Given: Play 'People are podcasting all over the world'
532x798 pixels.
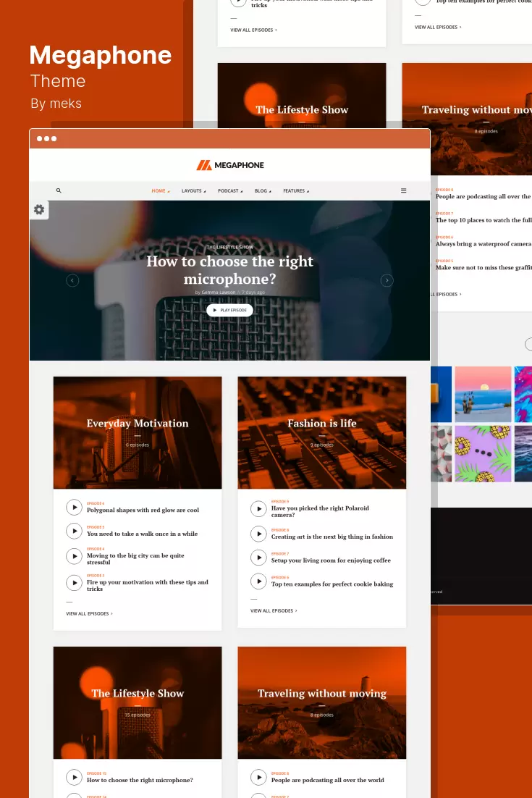Looking at the screenshot, I should point(259,778).
